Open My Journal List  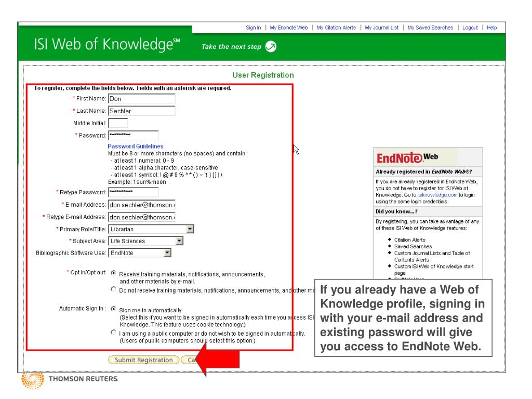coord(382,28)
